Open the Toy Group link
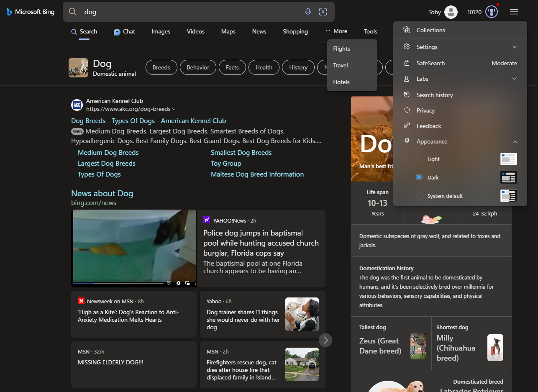This screenshot has width=538, height=392. pos(226,164)
